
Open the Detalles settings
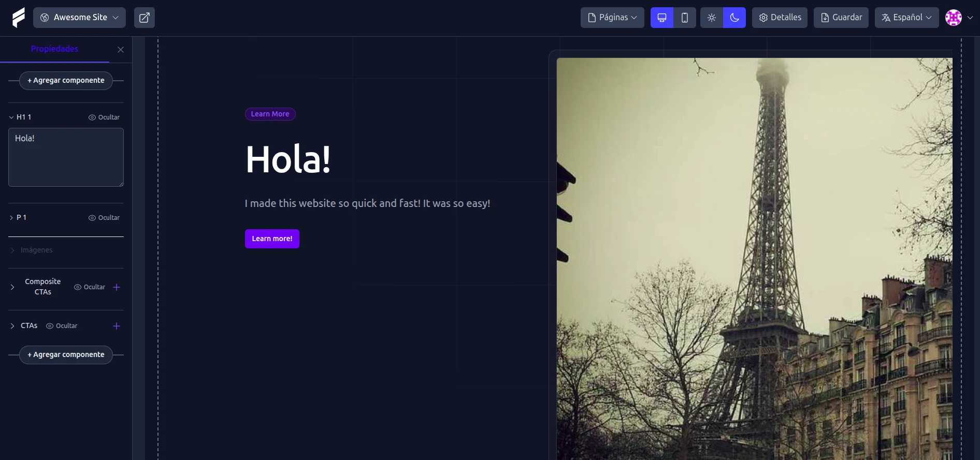pyautogui.click(x=780, y=18)
